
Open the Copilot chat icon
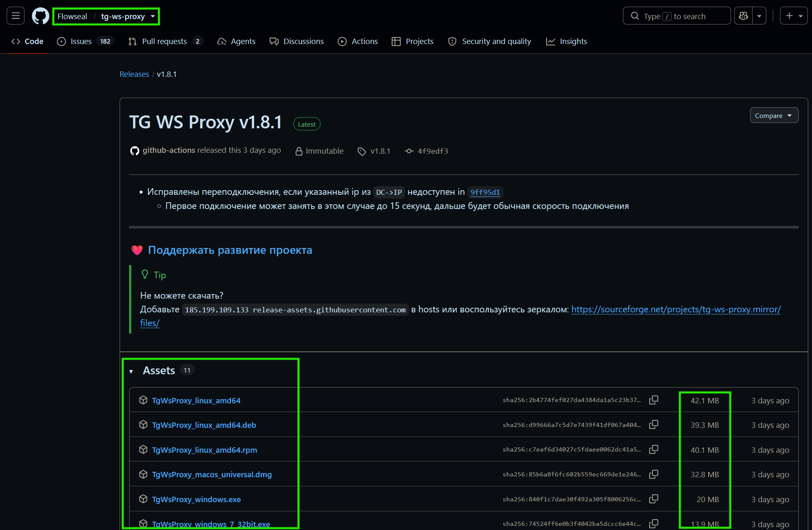pyautogui.click(x=743, y=16)
